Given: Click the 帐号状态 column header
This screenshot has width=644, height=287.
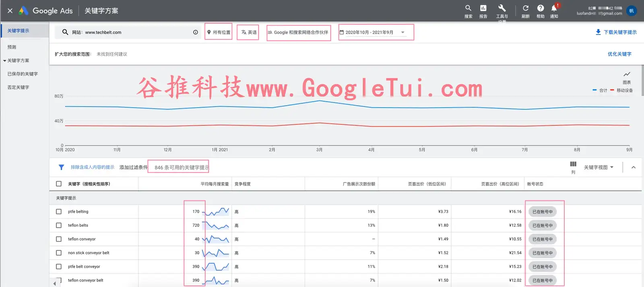Looking at the screenshot, I should pyautogui.click(x=535, y=184).
